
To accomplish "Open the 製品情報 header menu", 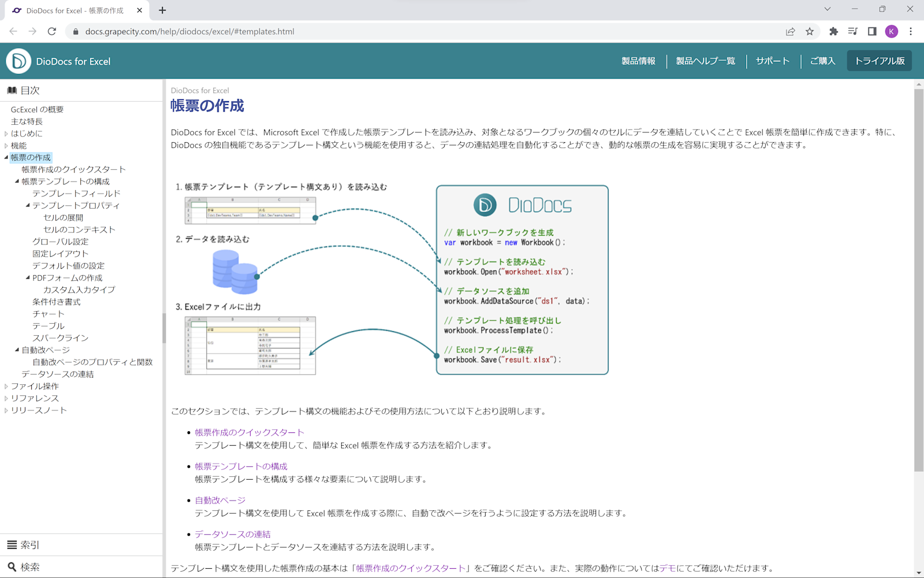I will click(x=638, y=61).
